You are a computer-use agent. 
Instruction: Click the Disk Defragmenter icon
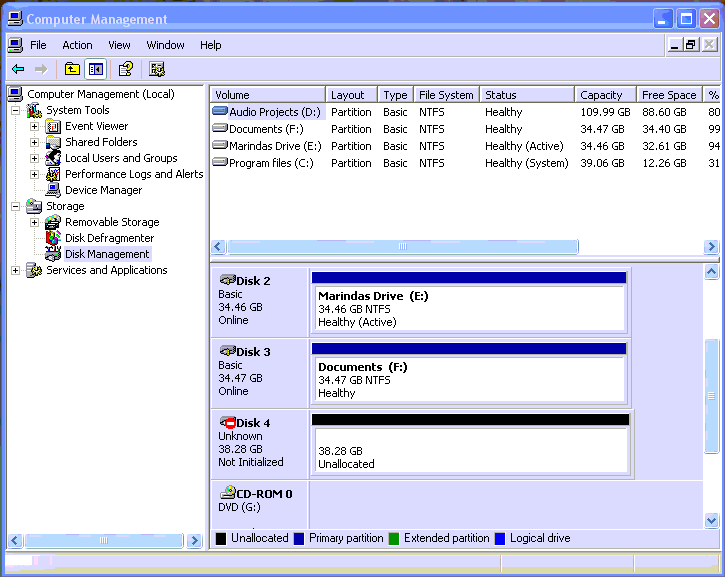[53, 238]
